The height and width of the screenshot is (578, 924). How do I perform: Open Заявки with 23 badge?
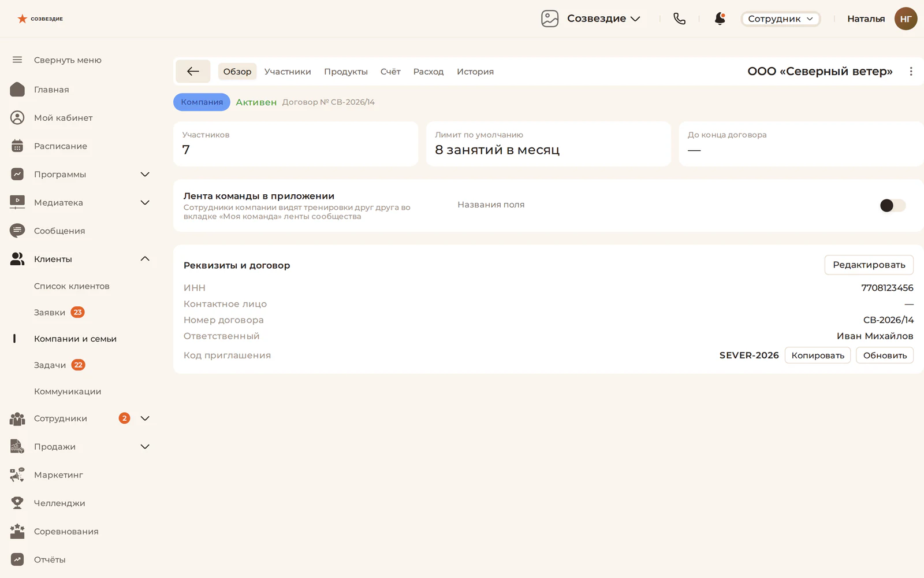click(x=59, y=313)
